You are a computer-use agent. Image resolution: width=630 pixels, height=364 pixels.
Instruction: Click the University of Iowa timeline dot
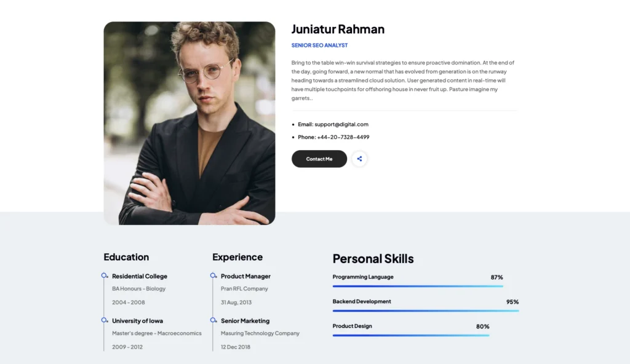coord(105,320)
